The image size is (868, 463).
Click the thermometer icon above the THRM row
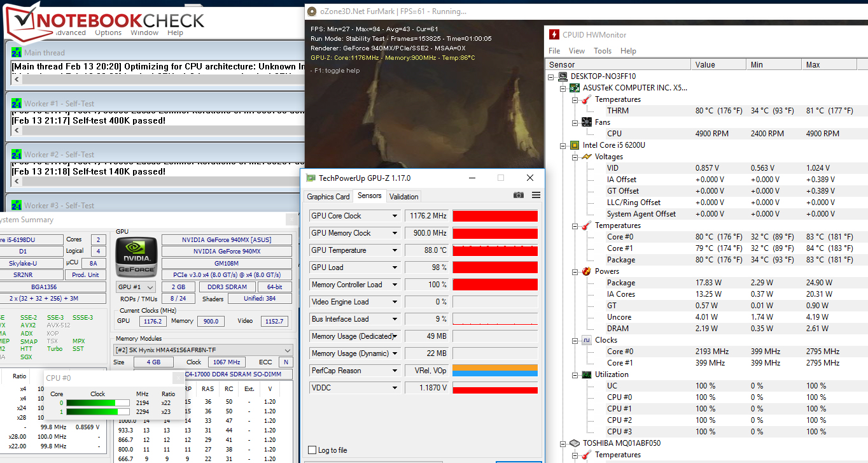pyautogui.click(x=586, y=99)
